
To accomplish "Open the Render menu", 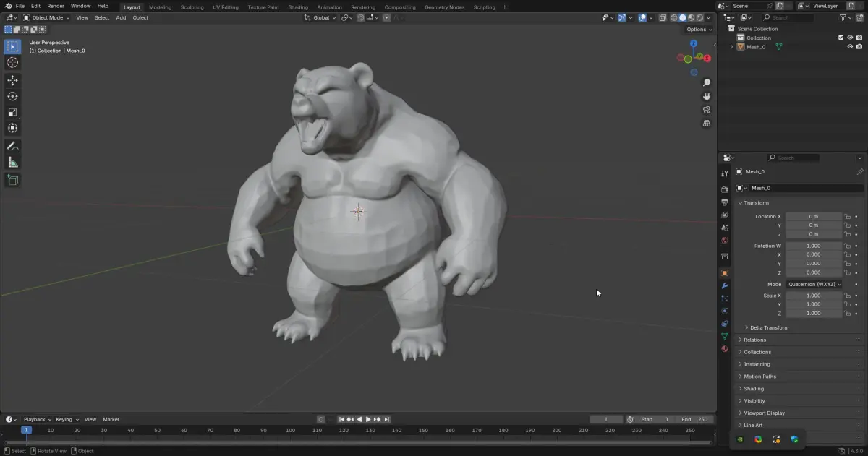I will (56, 6).
